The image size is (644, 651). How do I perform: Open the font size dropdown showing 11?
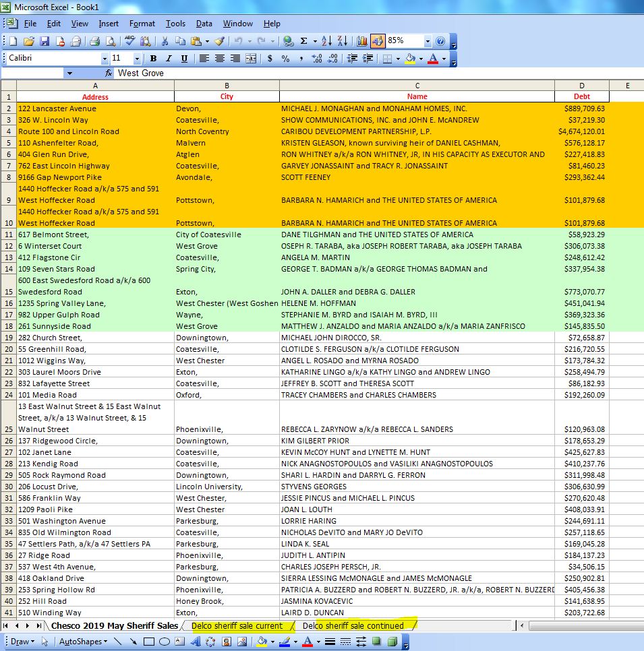click(x=138, y=59)
